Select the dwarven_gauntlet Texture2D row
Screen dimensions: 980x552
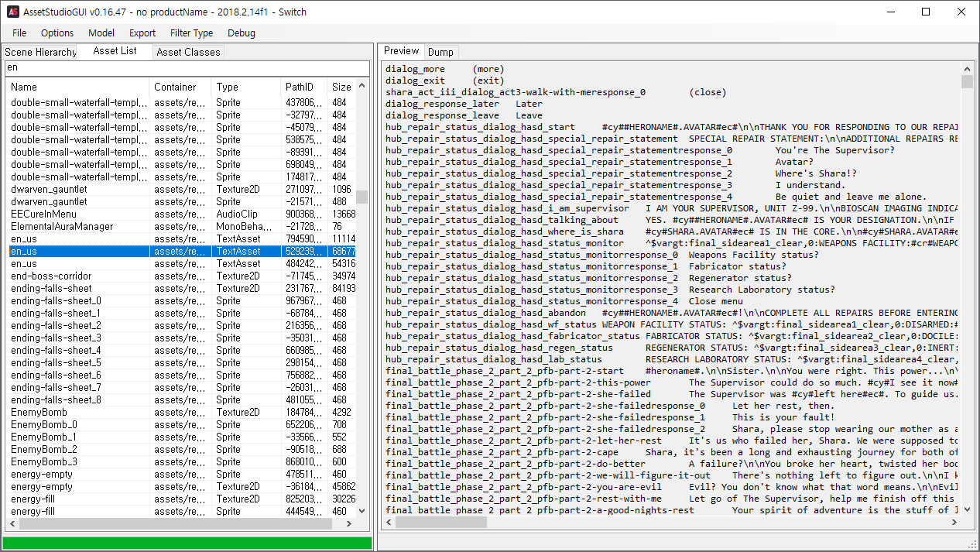(181, 189)
